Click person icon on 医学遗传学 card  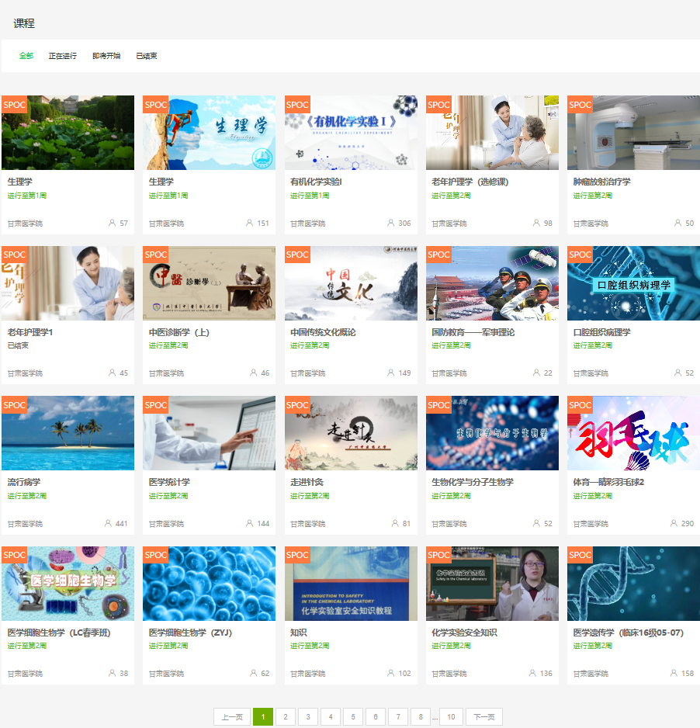click(674, 673)
